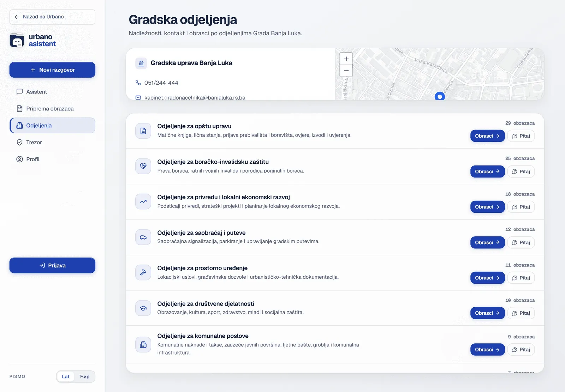565x392 pixels.
Task: Click the description starting Matične knjige, lična stanja
Action: [254, 135]
